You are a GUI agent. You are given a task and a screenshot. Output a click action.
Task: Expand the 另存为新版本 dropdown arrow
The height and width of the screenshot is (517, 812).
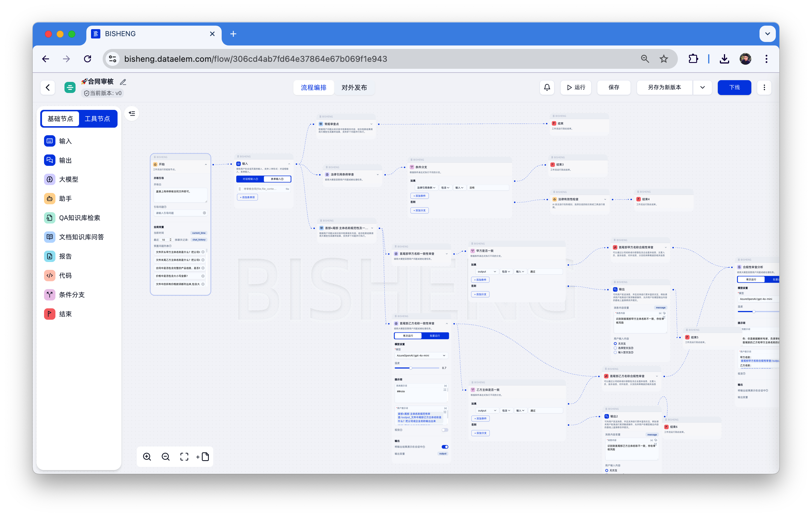[702, 87]
